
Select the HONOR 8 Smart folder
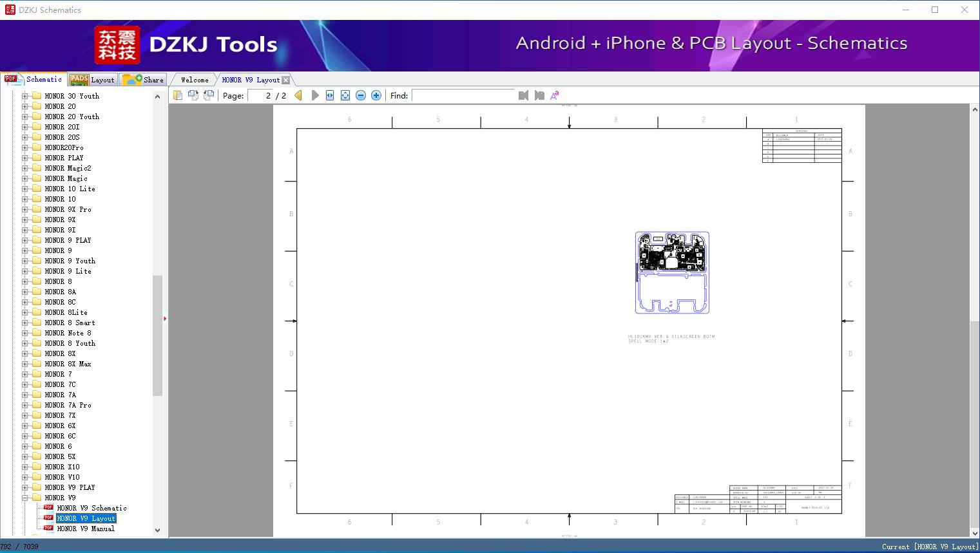[70, 323]
